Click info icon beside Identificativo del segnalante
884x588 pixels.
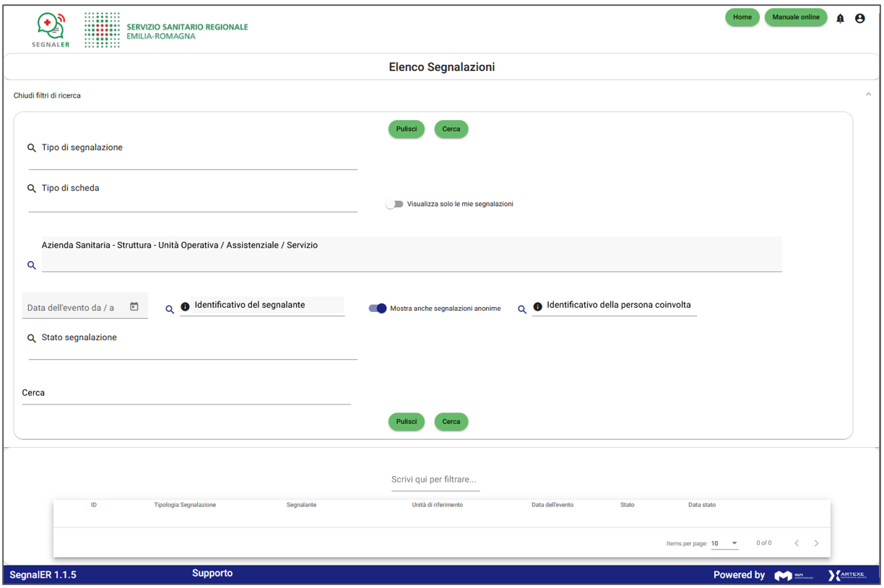[x=185, y=307]
